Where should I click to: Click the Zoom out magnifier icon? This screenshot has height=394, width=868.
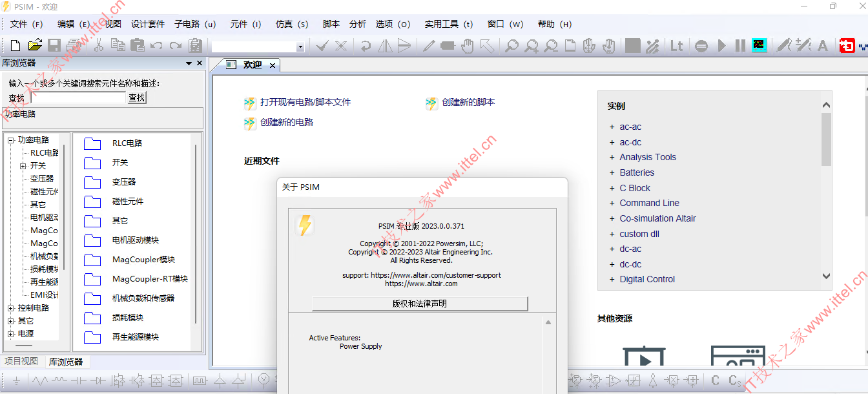pos(550,46)
